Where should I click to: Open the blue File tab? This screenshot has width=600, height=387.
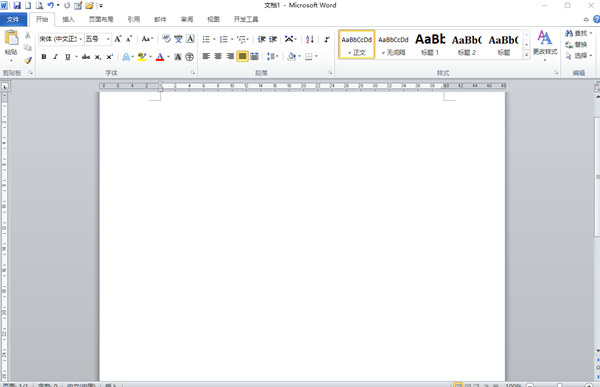(13, 19)
